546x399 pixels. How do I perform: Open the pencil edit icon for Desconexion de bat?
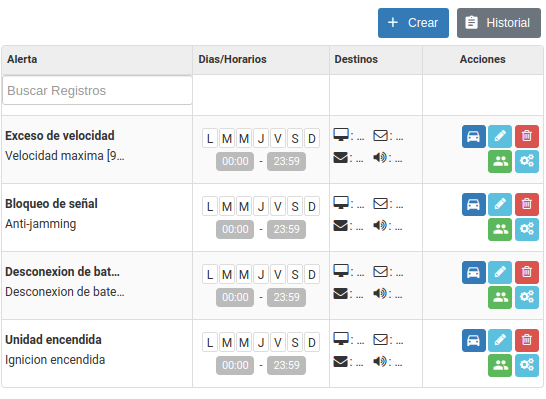coord(500,272)
